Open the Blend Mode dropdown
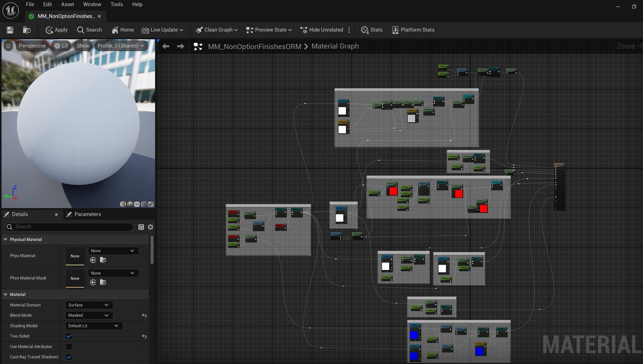Viewport: 643px width, 364px height. click(89, 315)
